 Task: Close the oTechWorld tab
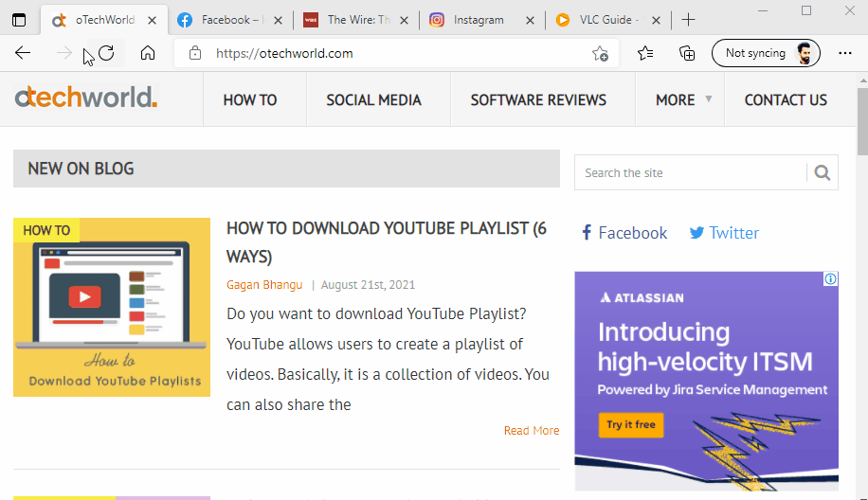(153, 21)
